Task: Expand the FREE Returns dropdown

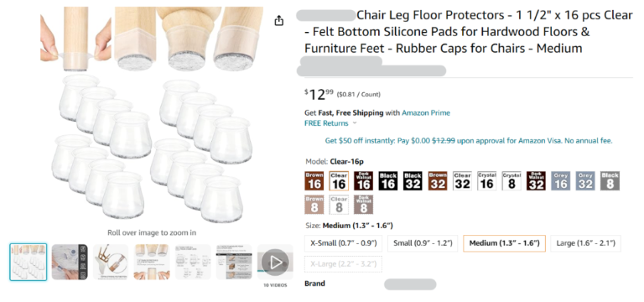Action: coord(330,123)
